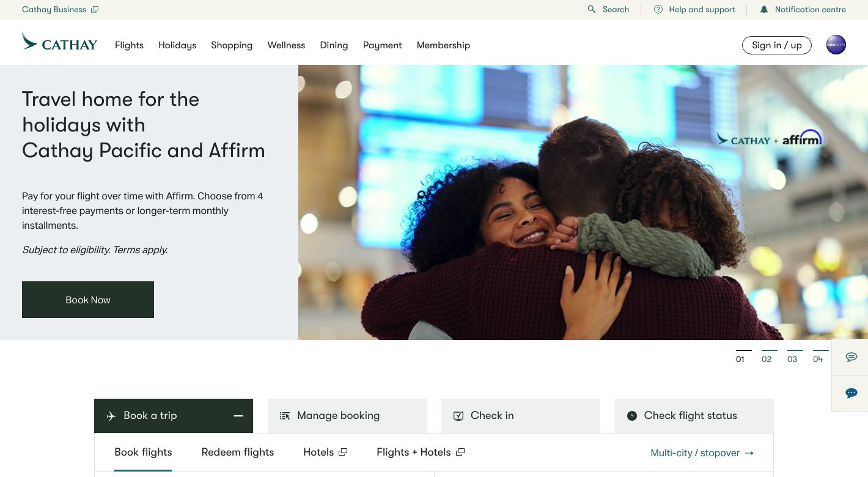
Task: Open the Dining menu
Action: click(334, 45)
